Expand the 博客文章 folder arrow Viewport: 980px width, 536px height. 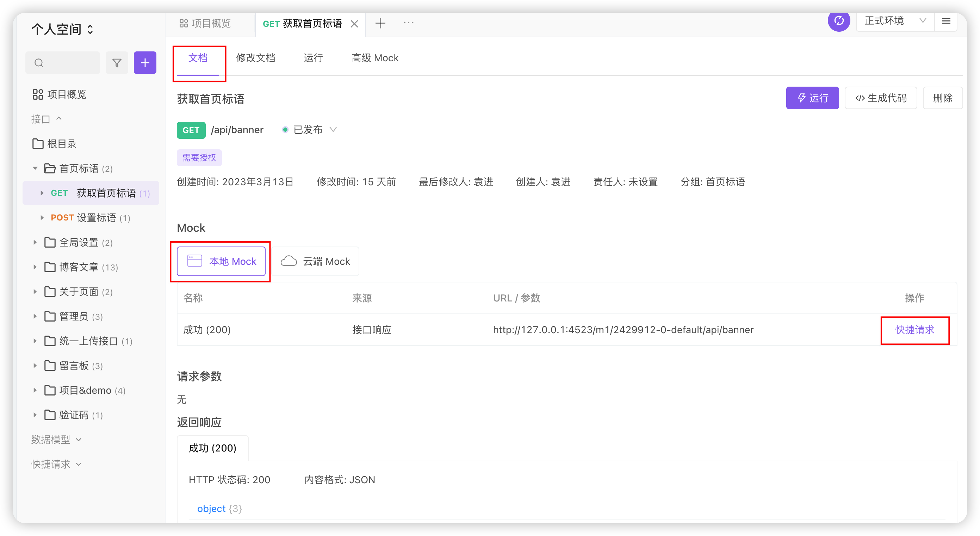click(35, 267)
